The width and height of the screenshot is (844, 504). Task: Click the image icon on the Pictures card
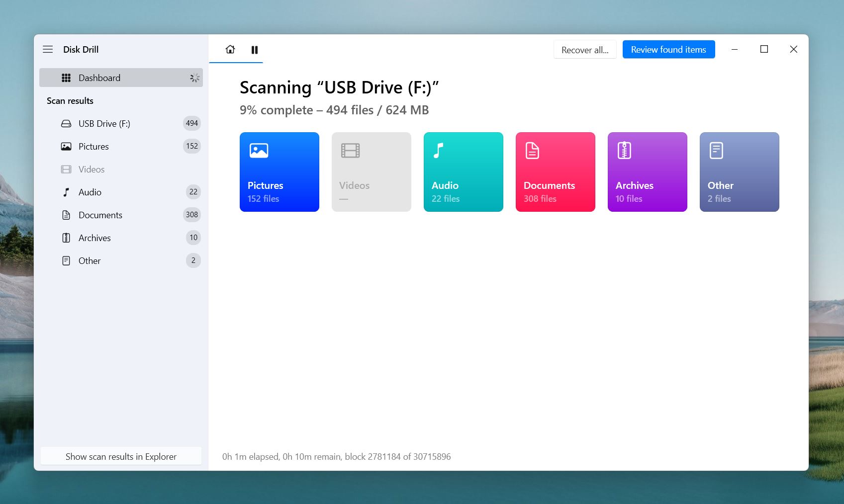pyautogui.click(x=259, y=150)
